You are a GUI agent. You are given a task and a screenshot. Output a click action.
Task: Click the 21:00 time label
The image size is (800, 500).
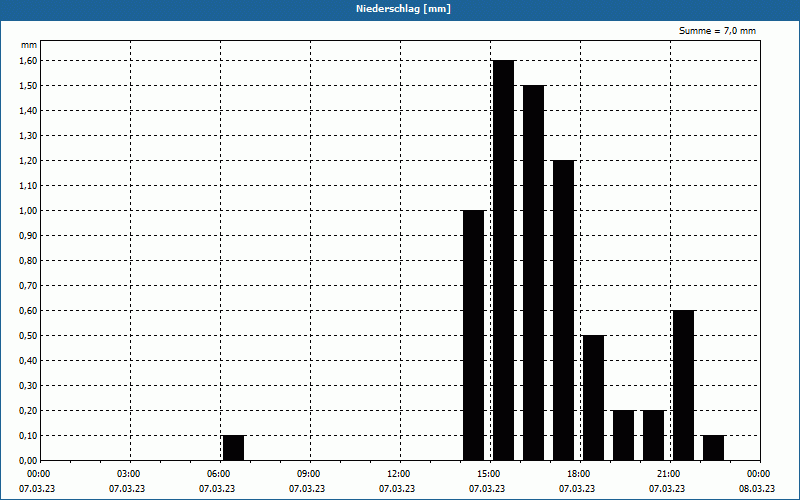pyautogui.click(x=668, y=474)
